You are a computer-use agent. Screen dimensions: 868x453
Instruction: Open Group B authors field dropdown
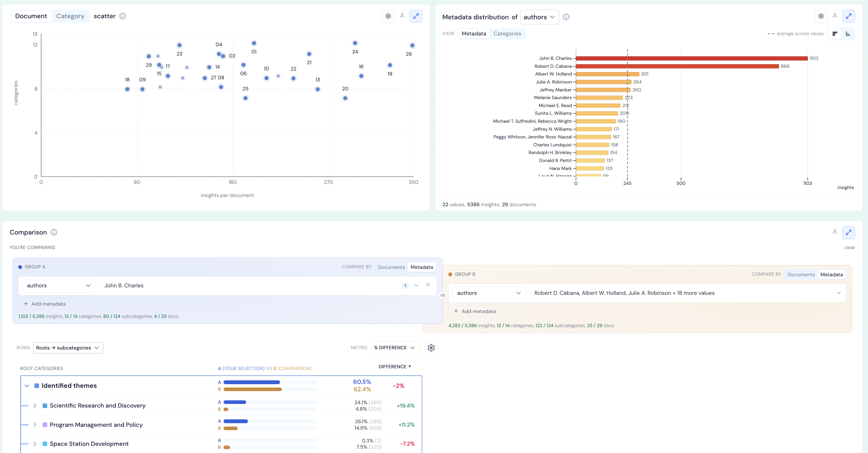pos(489,293)
